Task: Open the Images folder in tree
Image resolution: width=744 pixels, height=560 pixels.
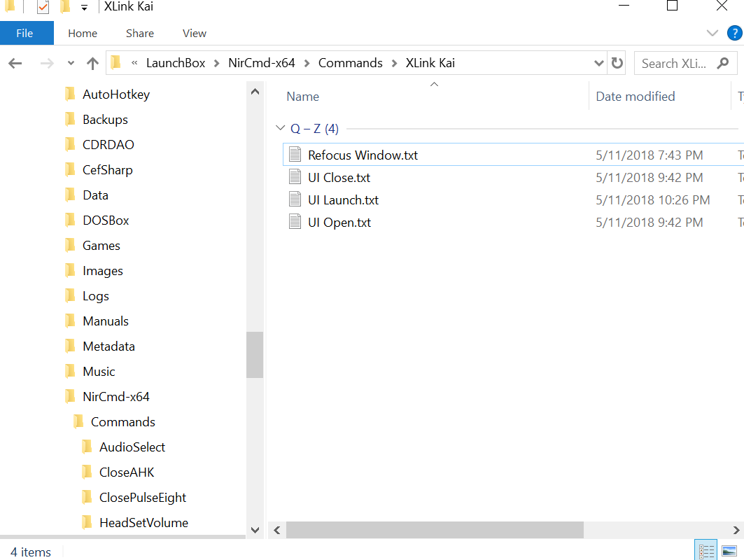Action: coord(102,270)
